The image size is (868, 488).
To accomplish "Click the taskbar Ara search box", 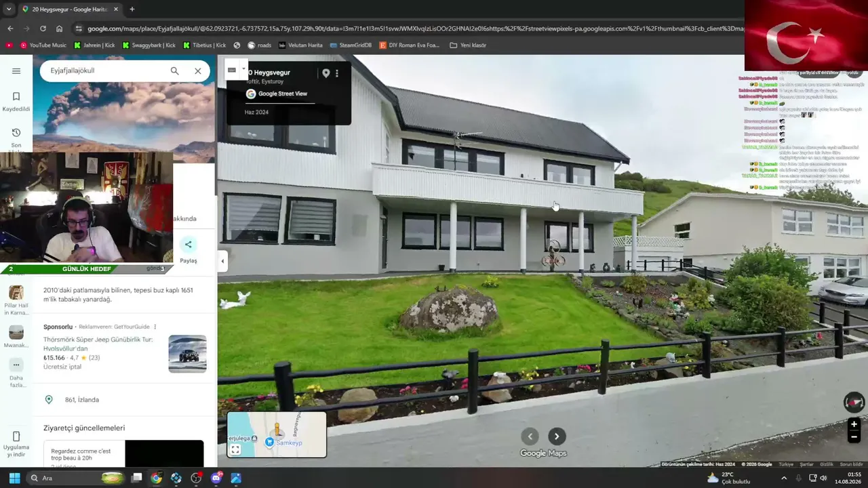I will click(76, 478).
